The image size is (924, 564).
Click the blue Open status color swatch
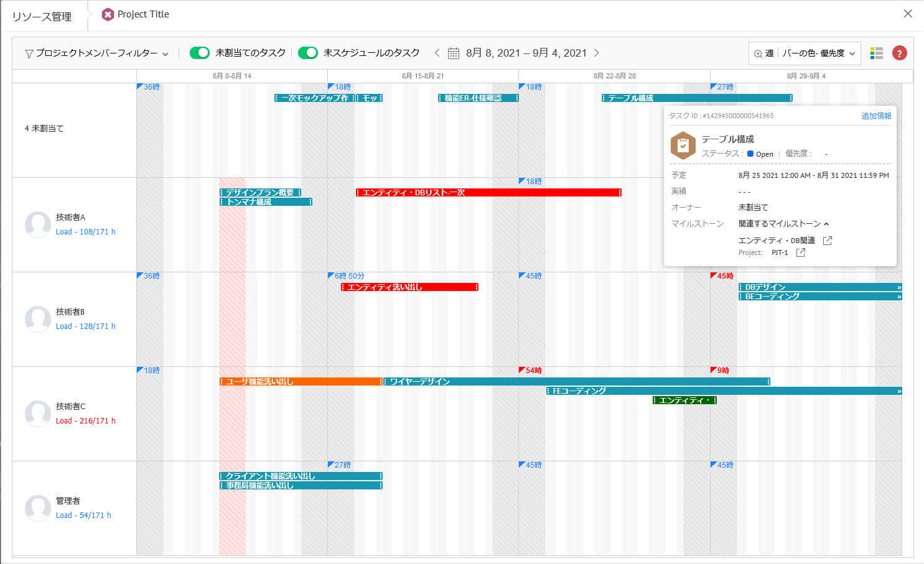(x=750, y=154)
